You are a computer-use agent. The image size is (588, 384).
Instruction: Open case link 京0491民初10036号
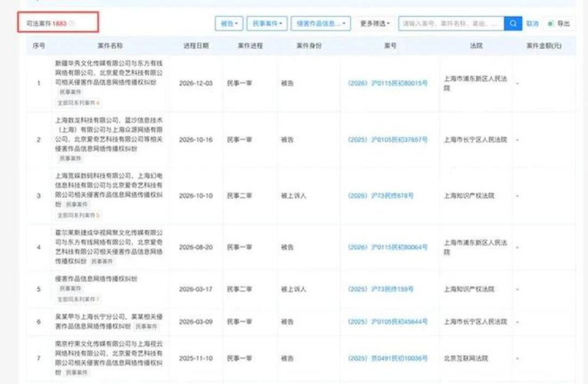tap(388, 358)
